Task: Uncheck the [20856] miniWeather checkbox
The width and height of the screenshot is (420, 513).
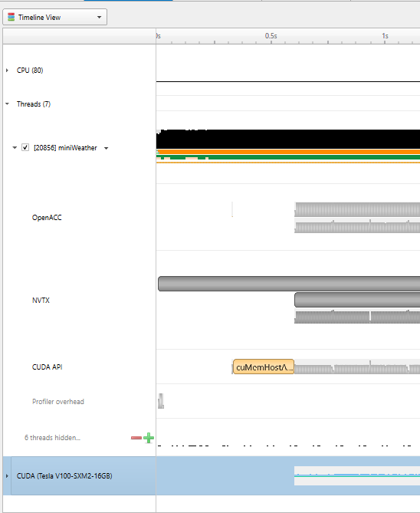Action: click(25, 147)
